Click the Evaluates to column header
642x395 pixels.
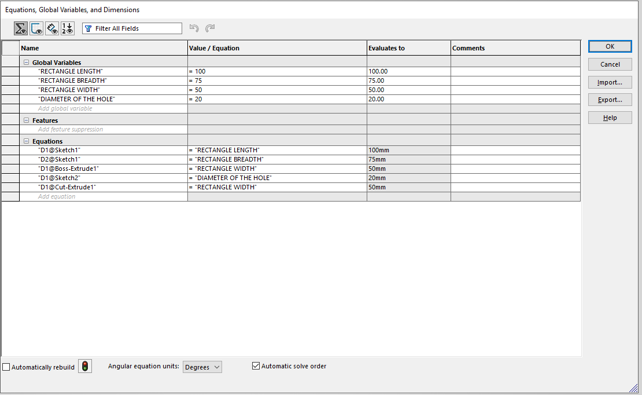(409, 48)
